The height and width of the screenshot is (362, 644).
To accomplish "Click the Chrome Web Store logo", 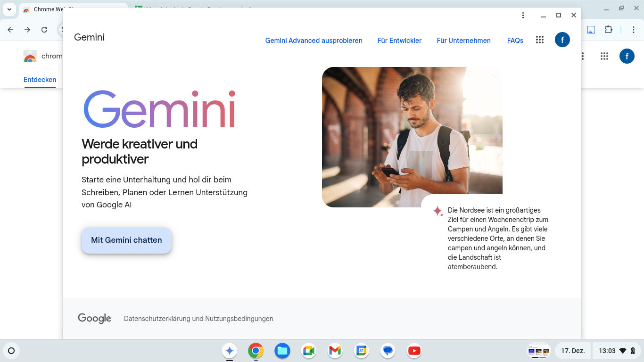I will pos(30,57).
